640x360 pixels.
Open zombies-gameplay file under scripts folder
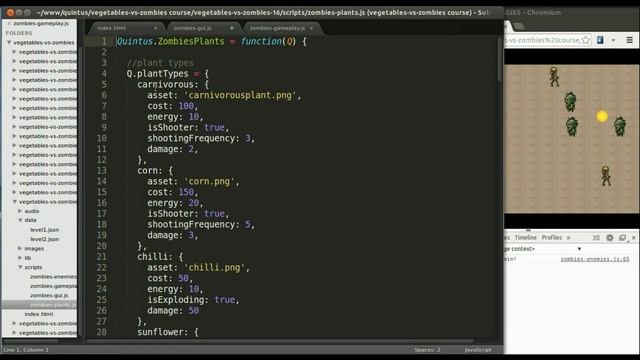click(x=53, y=286)
